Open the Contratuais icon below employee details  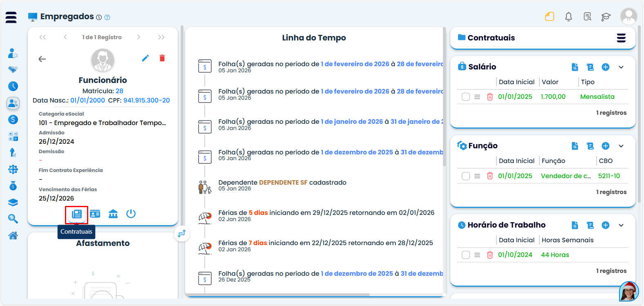coord(77,214)
